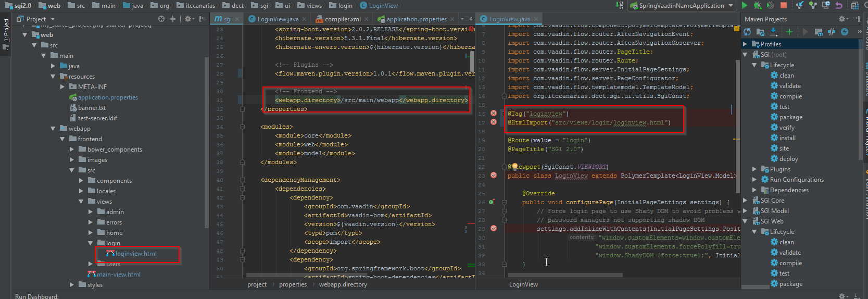868x299 pixels.
Task: Fold the dependencyManagement block in pom
Action: click(x=242, y=180)
